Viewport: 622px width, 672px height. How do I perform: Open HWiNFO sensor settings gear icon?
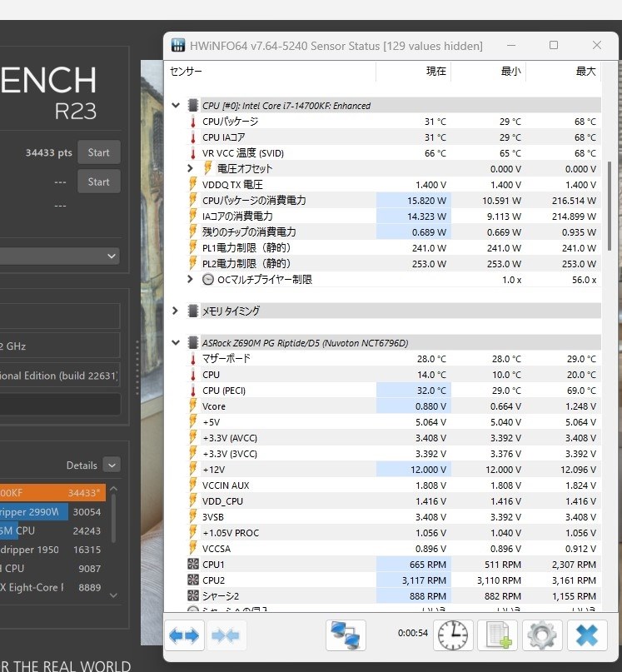point(542,635)
